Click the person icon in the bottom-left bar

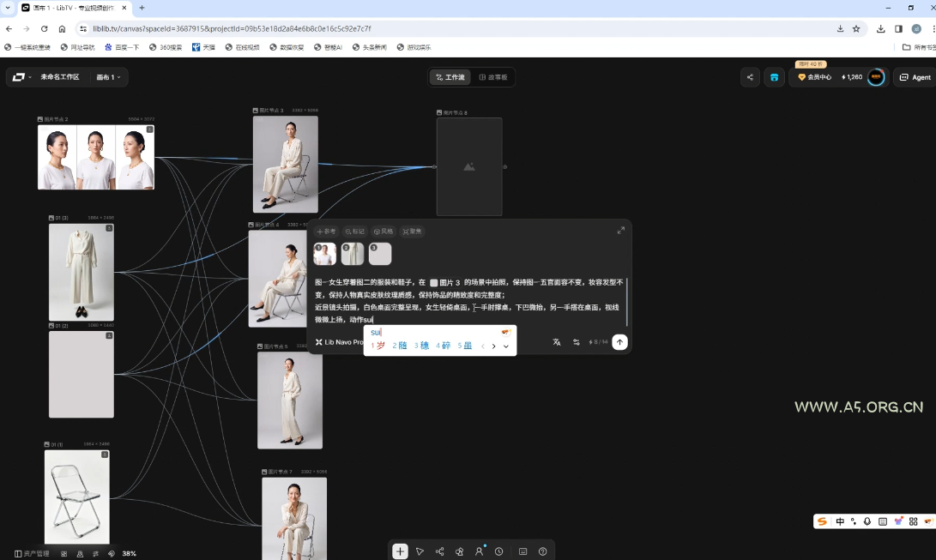(x=80, y=553)
